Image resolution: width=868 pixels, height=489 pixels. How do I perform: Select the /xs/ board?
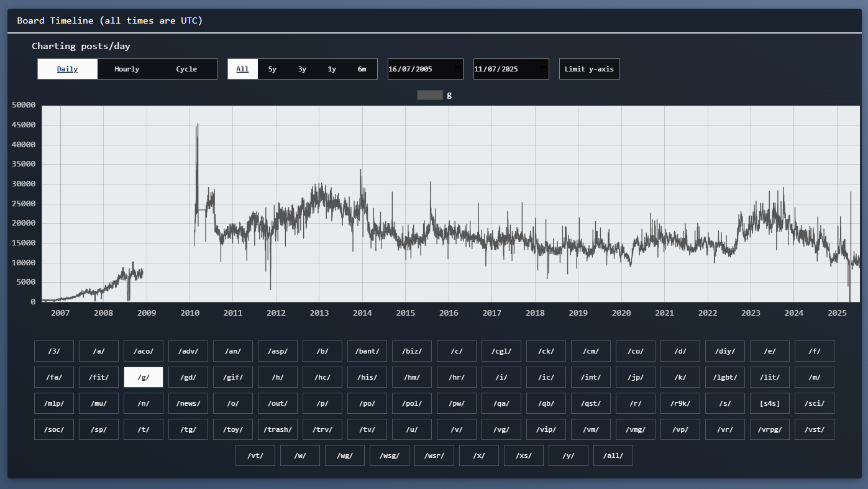click(x=524, y=455)
